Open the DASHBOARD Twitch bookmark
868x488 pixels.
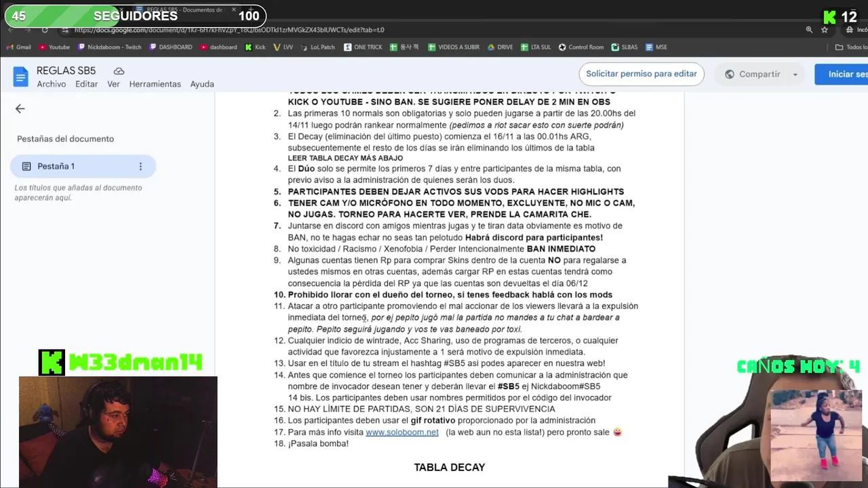click(171, 47)
